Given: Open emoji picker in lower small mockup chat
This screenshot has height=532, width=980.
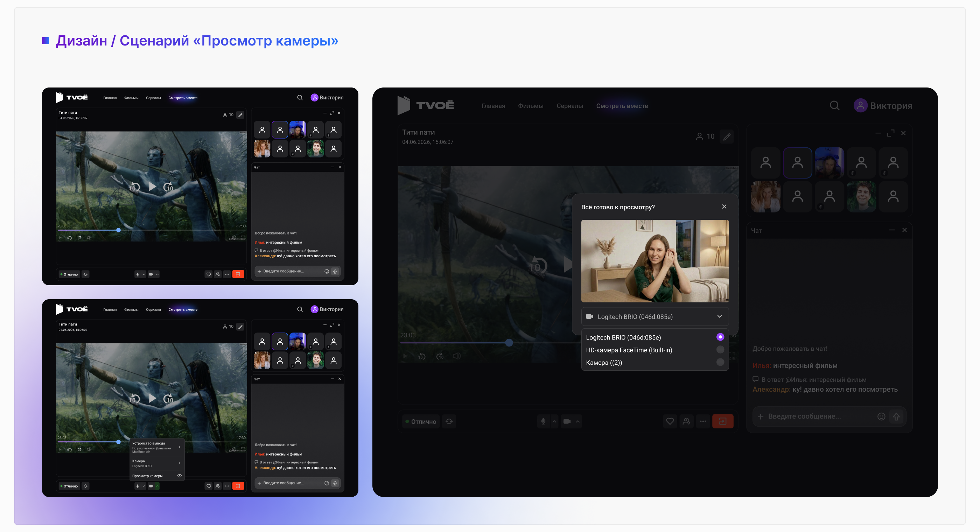Looking at the screenshot, I should pyautogui.click(x=327, y=483).
